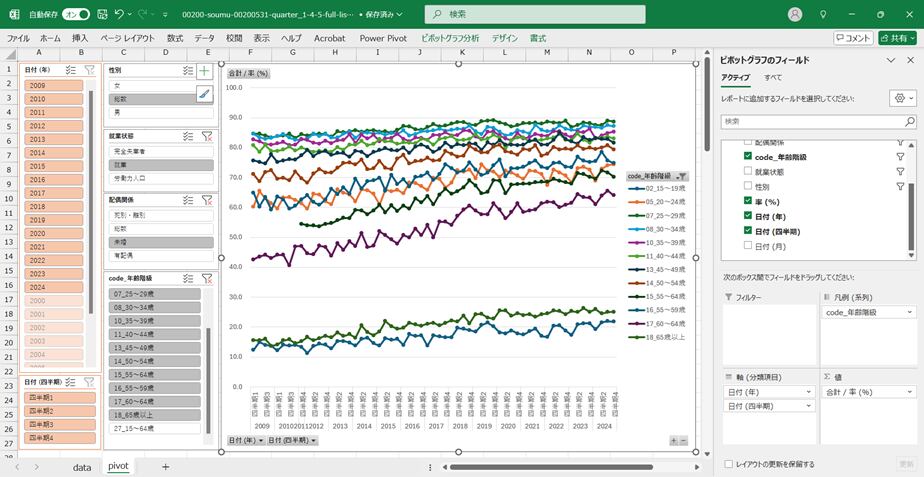Select 完全失業者 in 就業状態 slicer
The width and height of the screenshot is (924, 477).
pyautogui.click(x=161, y=152)
